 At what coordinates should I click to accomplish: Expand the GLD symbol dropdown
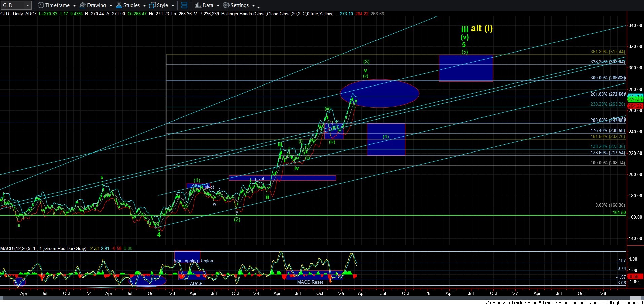tap(28, 5)
